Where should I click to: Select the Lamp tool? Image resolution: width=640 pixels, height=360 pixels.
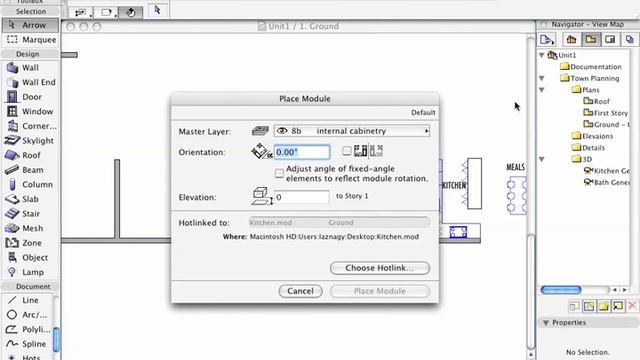30,272
